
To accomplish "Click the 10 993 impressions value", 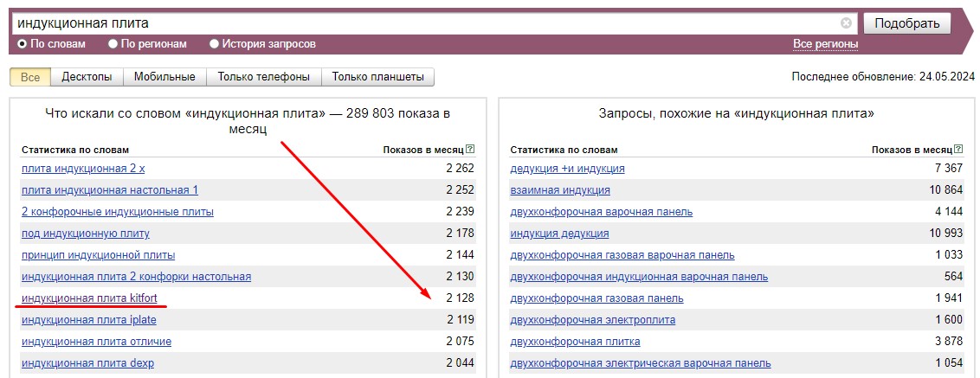I will (945, 234).
